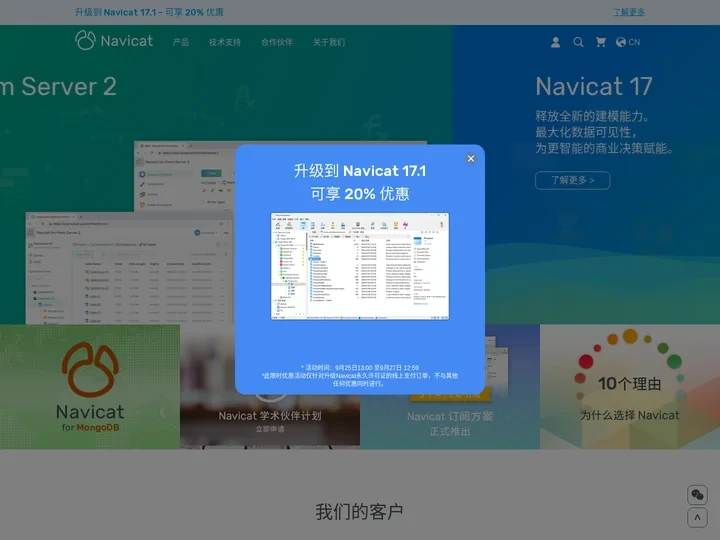The height and width of the screenshot is (540, 720).
Task: Open the 关于我们 menu
Action: coord(329,42)
